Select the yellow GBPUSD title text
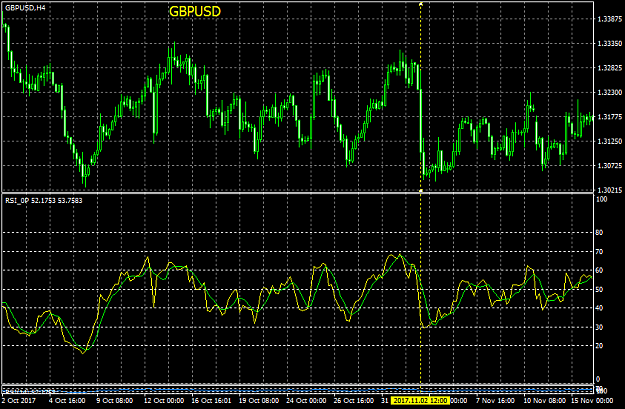Viewport: 625px width, 409px height. pos(195,12)
